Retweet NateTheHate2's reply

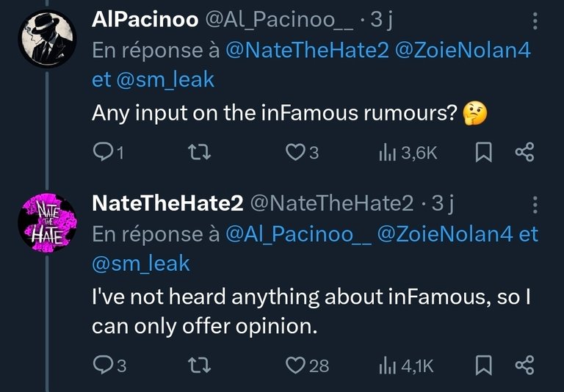pos(200,366)
